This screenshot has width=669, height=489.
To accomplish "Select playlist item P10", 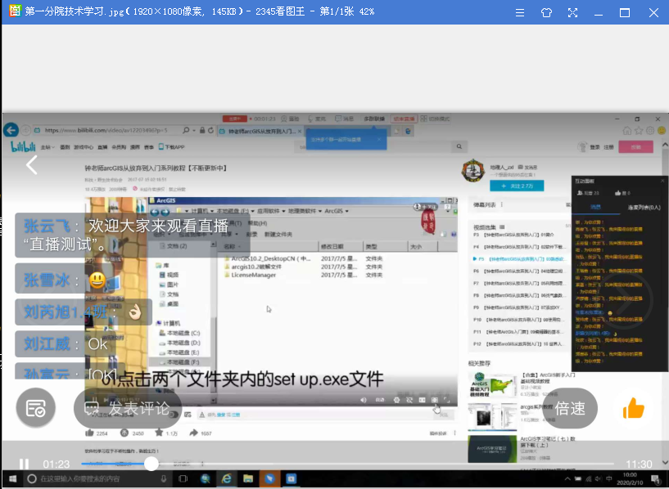I will click(520, 319).
